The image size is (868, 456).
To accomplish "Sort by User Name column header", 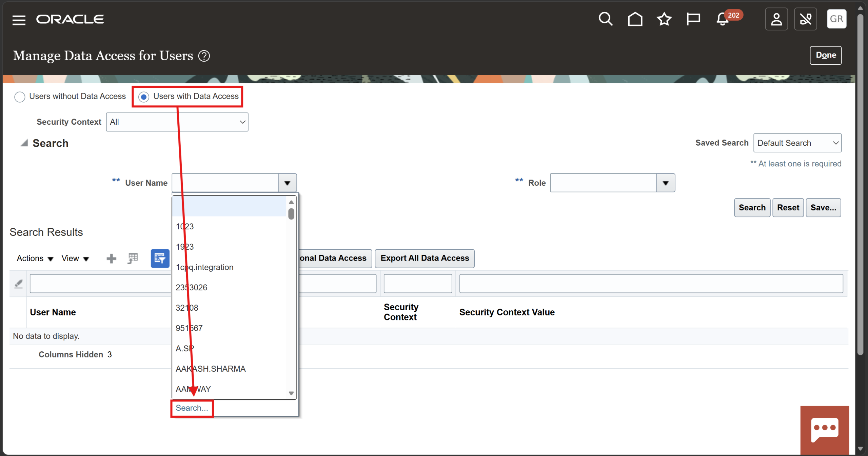I will [x=53, y=312].
